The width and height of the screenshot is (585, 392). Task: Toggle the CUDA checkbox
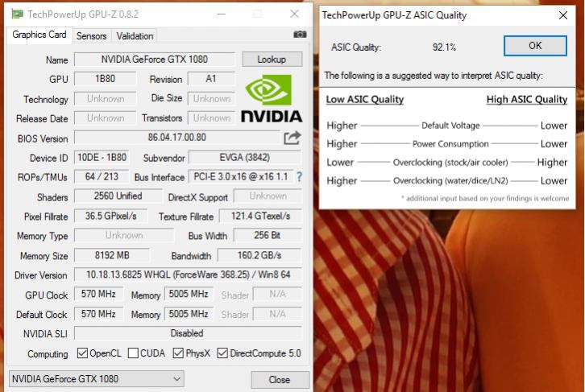[133, 353]
